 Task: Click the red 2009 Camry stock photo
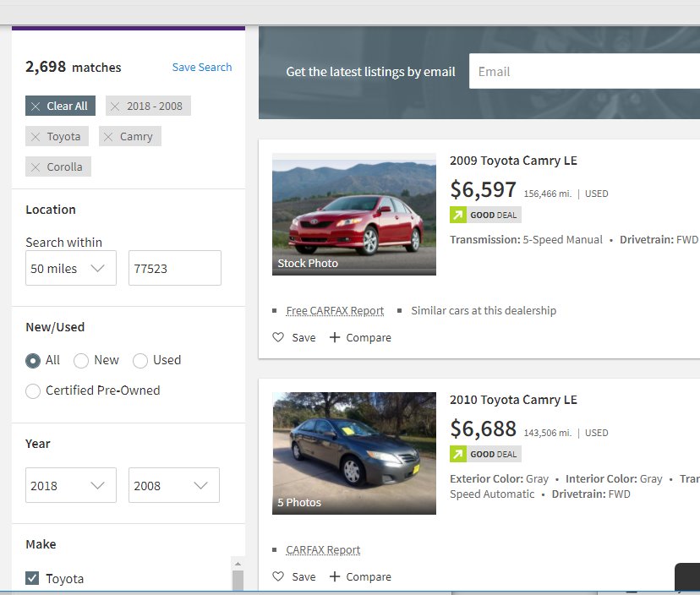354,215
